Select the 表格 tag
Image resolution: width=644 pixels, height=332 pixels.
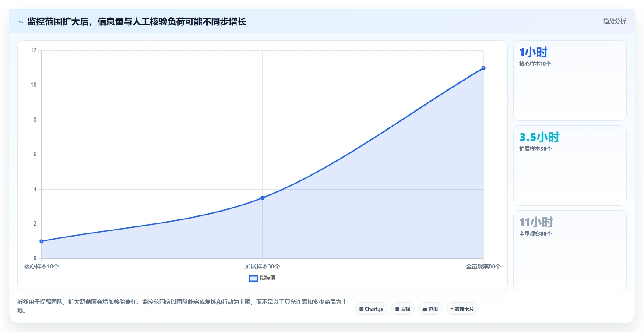point(403,309)
